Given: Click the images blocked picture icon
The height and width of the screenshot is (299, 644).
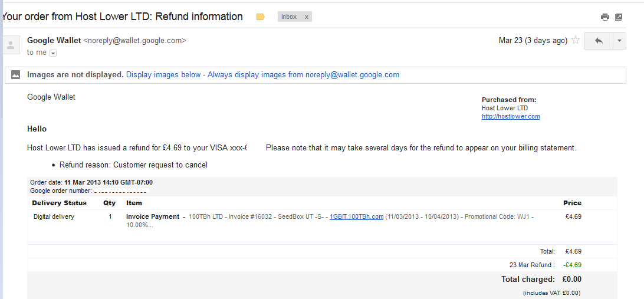Looking at the screenshot, I should click(15, 75).
